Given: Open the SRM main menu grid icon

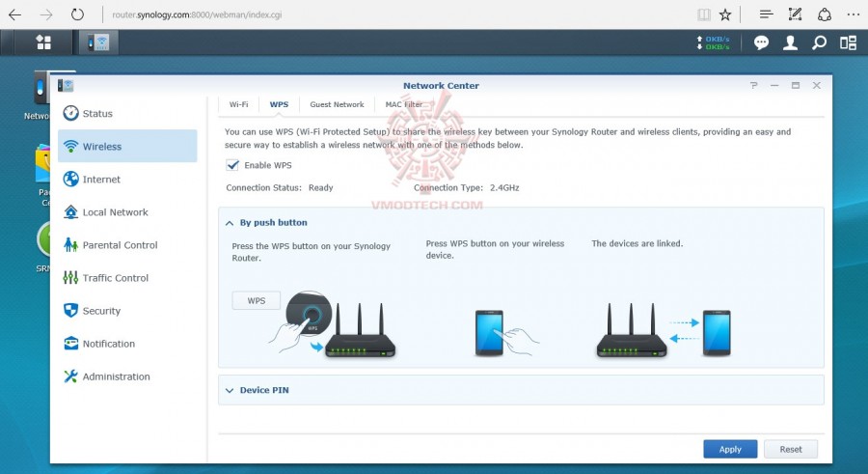Looking at the screenshot, I should click(43, 42).
